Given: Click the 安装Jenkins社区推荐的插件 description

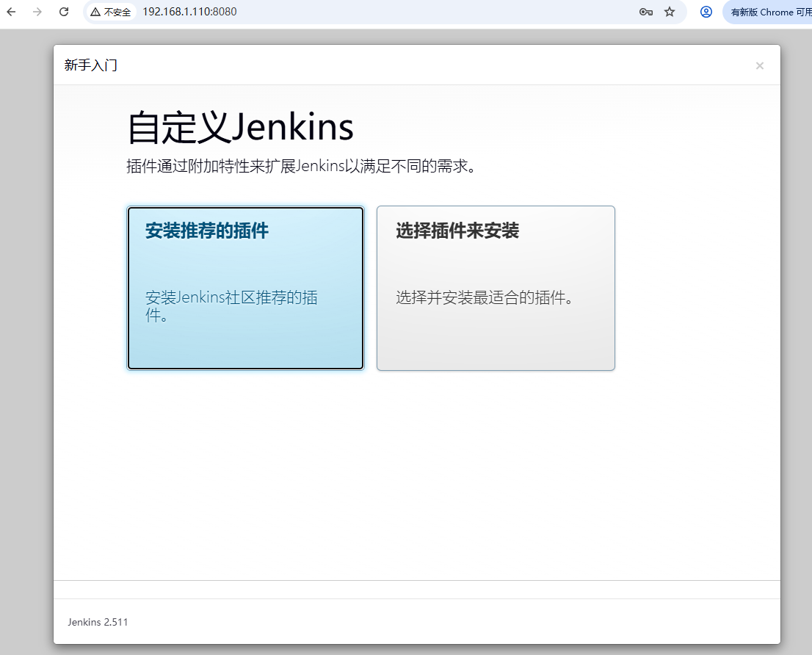Looking at the screenshot, I should pos(231,306).
